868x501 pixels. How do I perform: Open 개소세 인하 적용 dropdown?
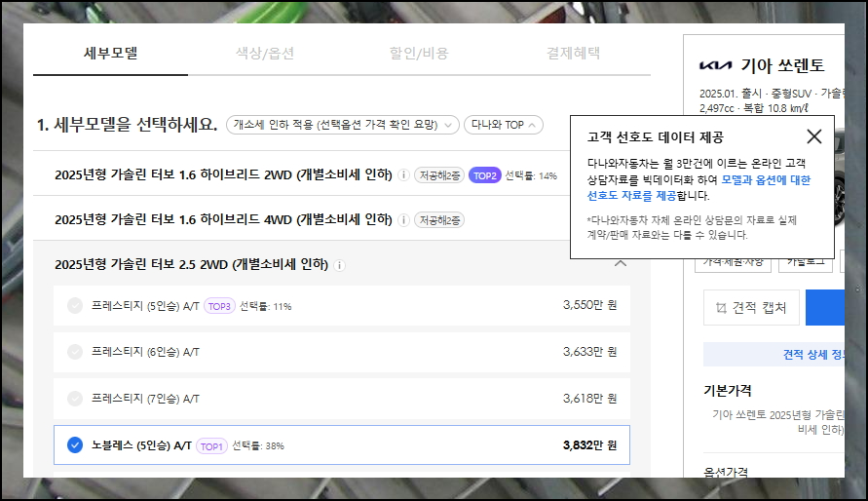pyautogui.click(x=343, y=125)
